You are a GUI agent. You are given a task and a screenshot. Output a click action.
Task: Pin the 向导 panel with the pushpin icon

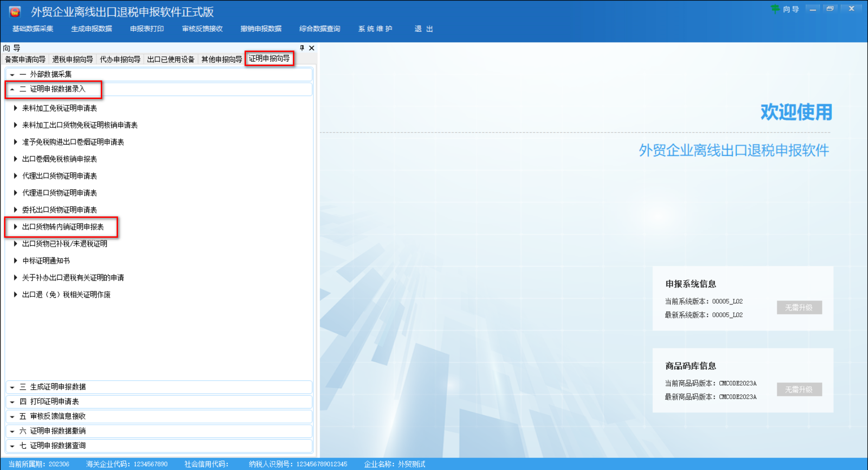(302, 48)
